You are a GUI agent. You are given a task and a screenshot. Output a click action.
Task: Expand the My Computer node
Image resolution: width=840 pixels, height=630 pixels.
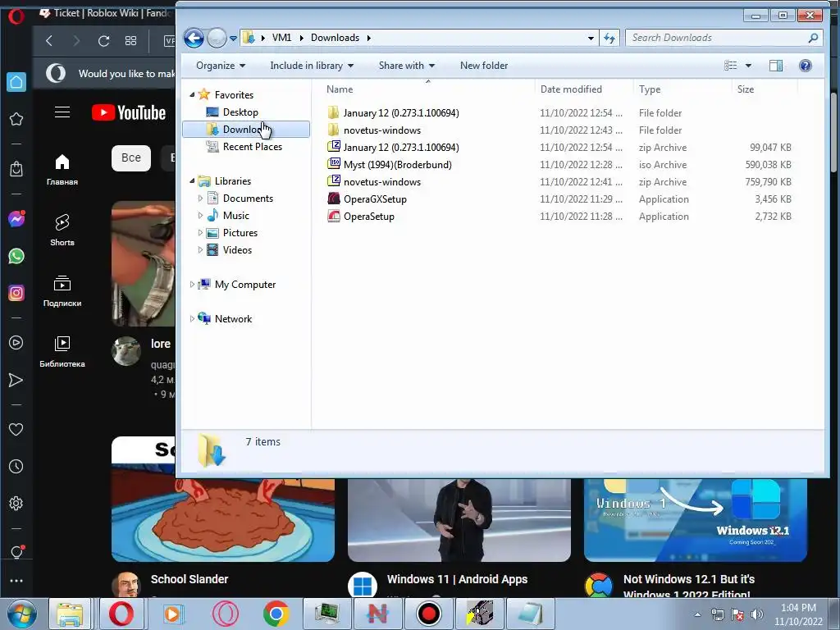pos(192,285)
